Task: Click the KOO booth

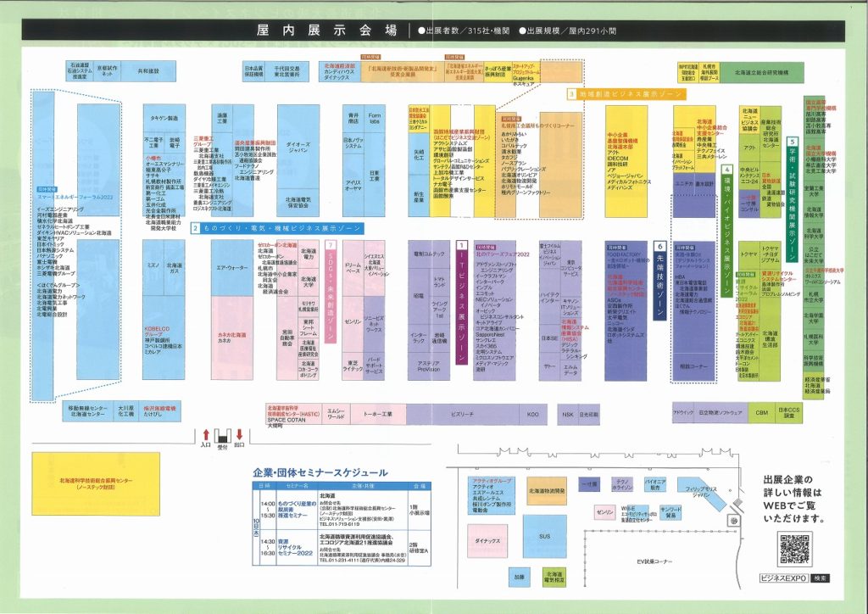Action: 532,414
